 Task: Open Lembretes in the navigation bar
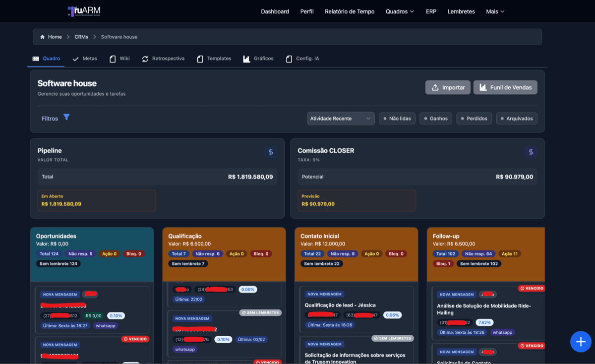pos(461,11)
